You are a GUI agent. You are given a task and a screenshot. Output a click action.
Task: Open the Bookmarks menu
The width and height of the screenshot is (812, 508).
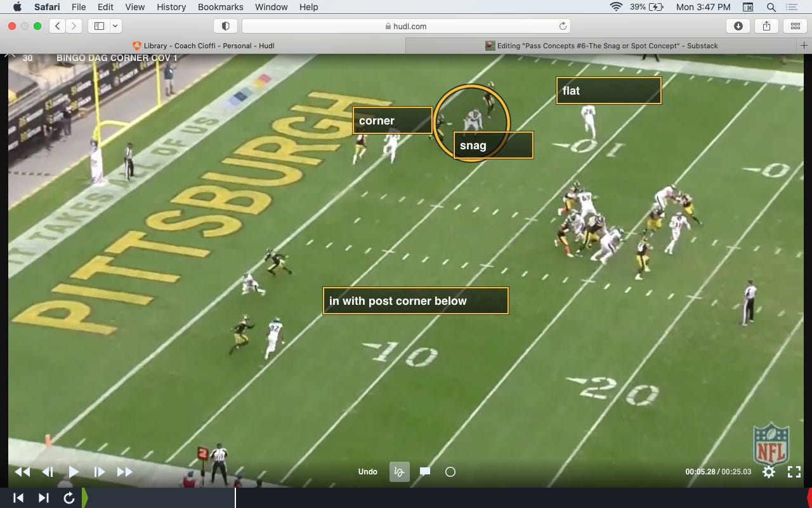(220, 7)
